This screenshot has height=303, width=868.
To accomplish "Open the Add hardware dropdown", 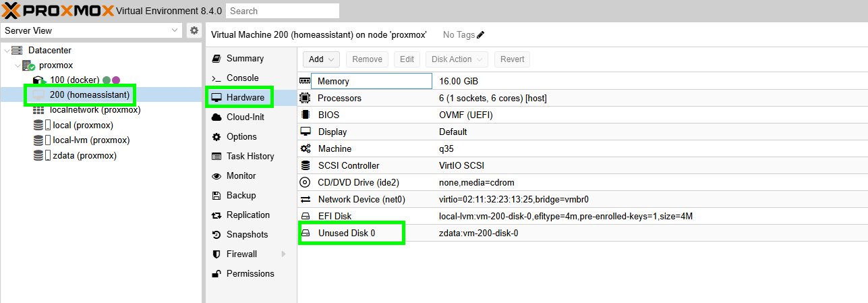I will tap(320, 59).
